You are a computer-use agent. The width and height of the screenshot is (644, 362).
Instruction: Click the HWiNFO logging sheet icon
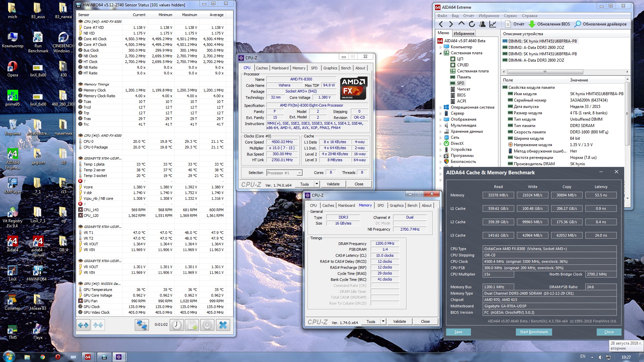click(192, 325)
